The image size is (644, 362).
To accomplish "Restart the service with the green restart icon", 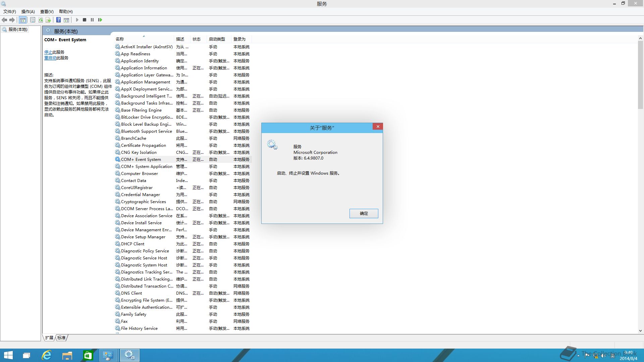I will pyautogui.click(x=100, y=20).
